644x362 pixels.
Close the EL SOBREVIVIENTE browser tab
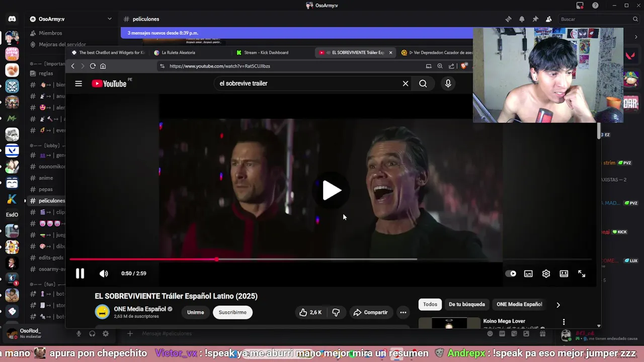tap(390, 52)
